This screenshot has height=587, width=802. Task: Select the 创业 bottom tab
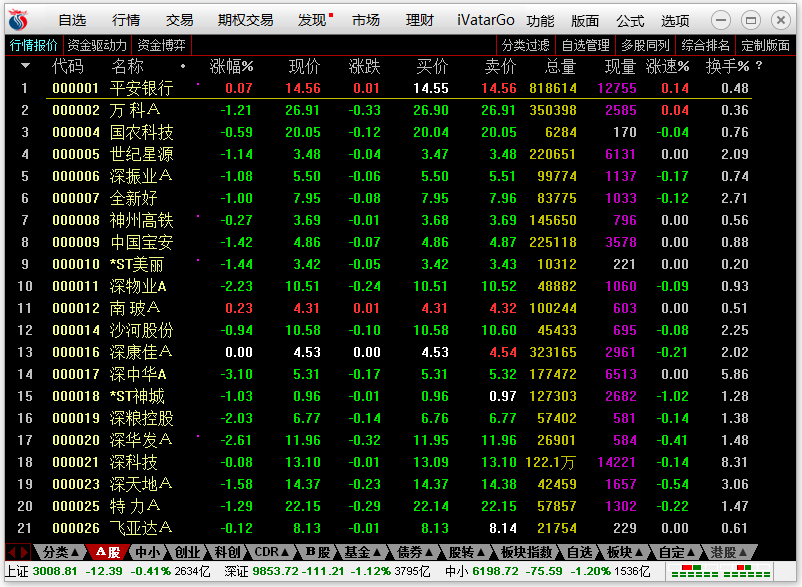[x=187, y=552]
